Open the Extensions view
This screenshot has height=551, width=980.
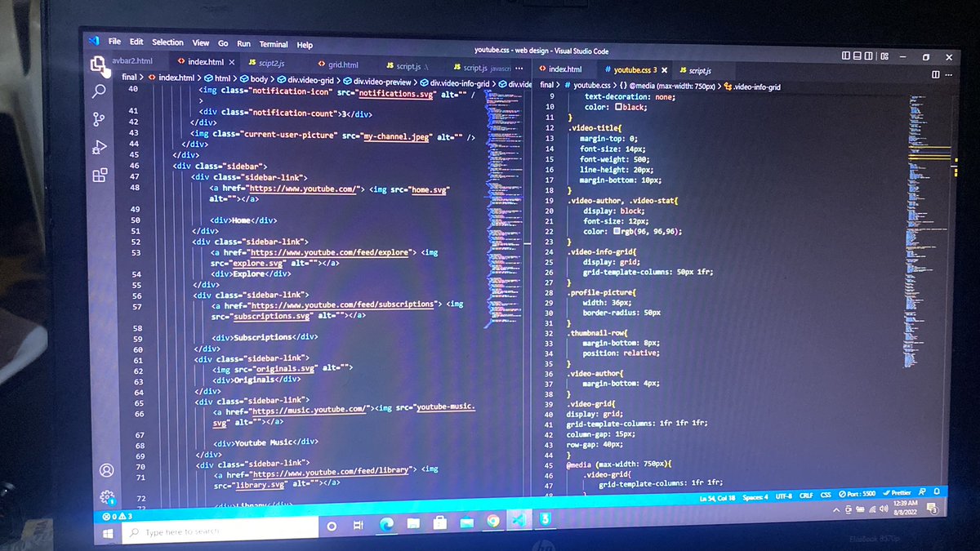100,175
